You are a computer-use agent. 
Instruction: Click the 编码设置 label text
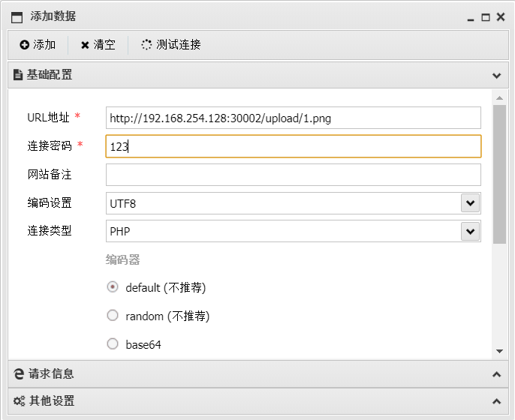50,202
